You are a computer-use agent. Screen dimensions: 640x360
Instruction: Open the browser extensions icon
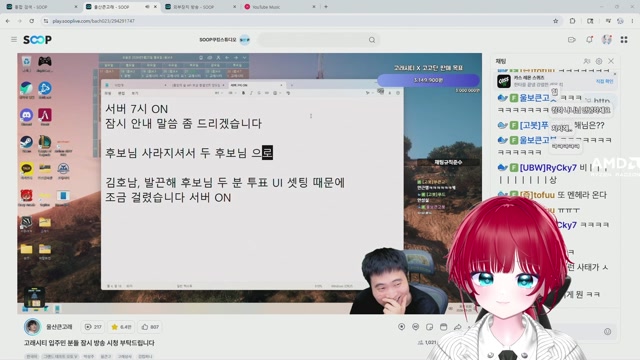coord(572,21)
